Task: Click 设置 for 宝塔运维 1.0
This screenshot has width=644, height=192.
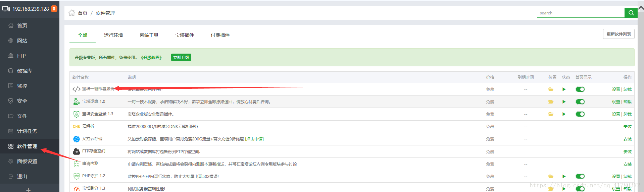Action: tap(616, 102)
